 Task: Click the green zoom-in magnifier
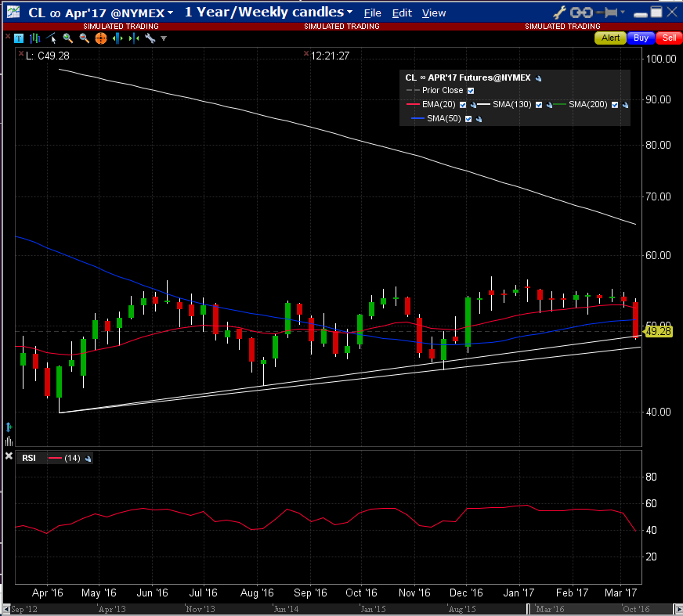pyautogui.click(x=68, y=38)
